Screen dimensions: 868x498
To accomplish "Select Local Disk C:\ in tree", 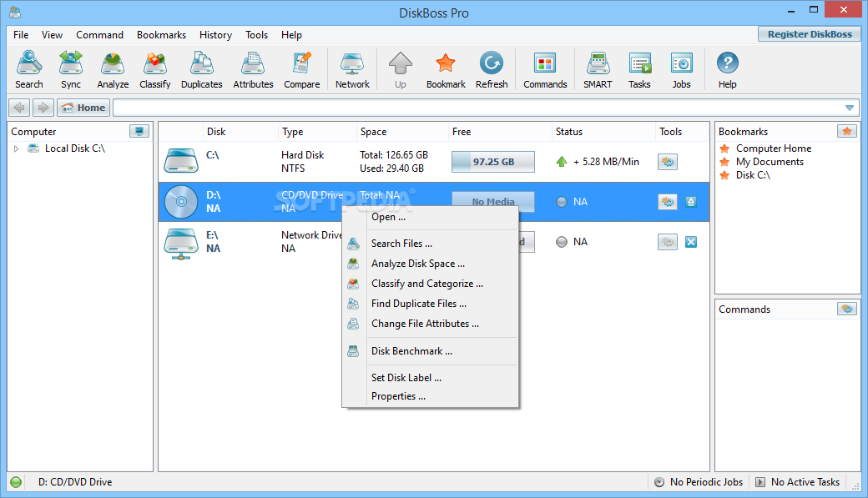I will tap(75, 148).
